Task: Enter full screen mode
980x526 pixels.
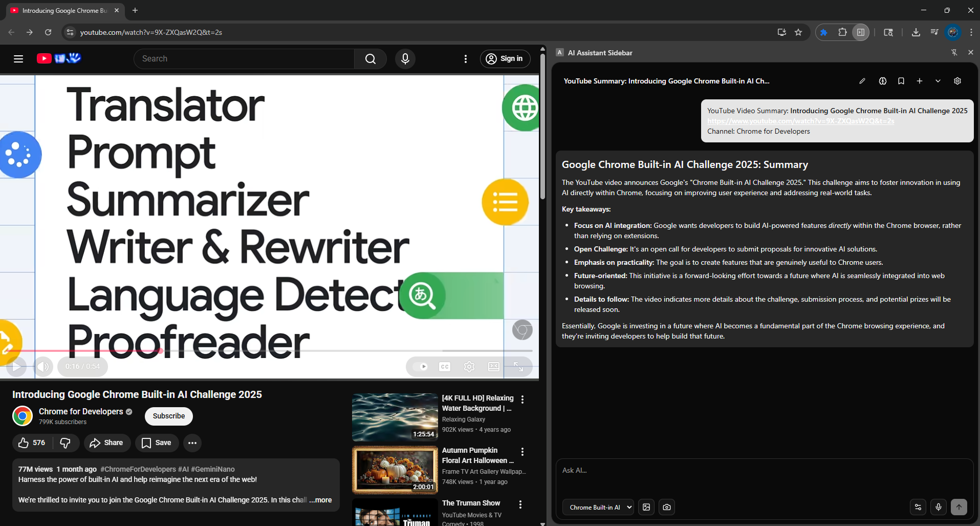Action: click(518, 367)
